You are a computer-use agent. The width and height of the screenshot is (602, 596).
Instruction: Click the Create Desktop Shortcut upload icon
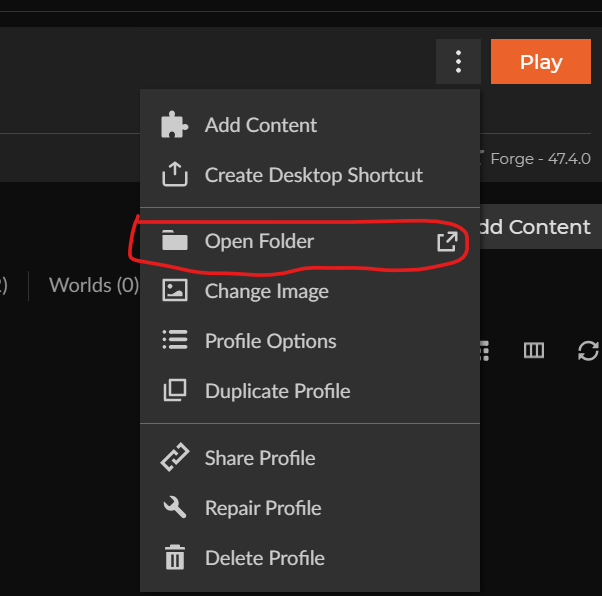[x=174, y=175]
